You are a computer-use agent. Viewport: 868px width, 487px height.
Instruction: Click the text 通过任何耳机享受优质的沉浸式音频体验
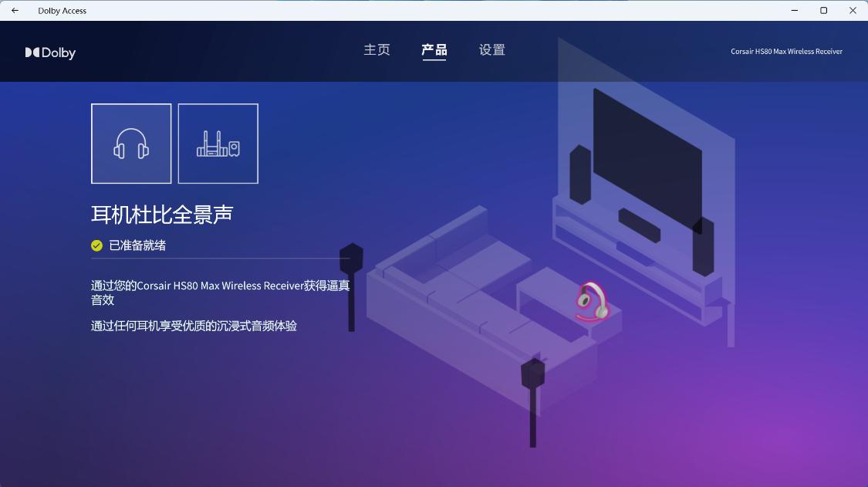pos(194,326)
